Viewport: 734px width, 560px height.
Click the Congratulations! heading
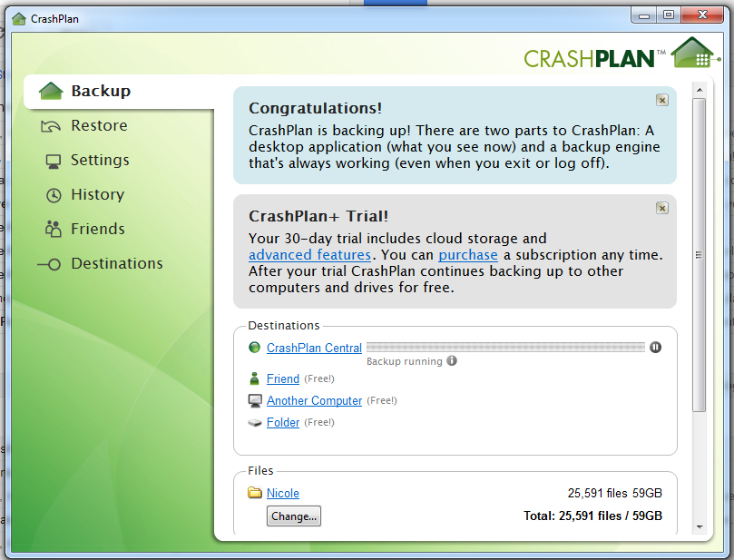[315, 108]
